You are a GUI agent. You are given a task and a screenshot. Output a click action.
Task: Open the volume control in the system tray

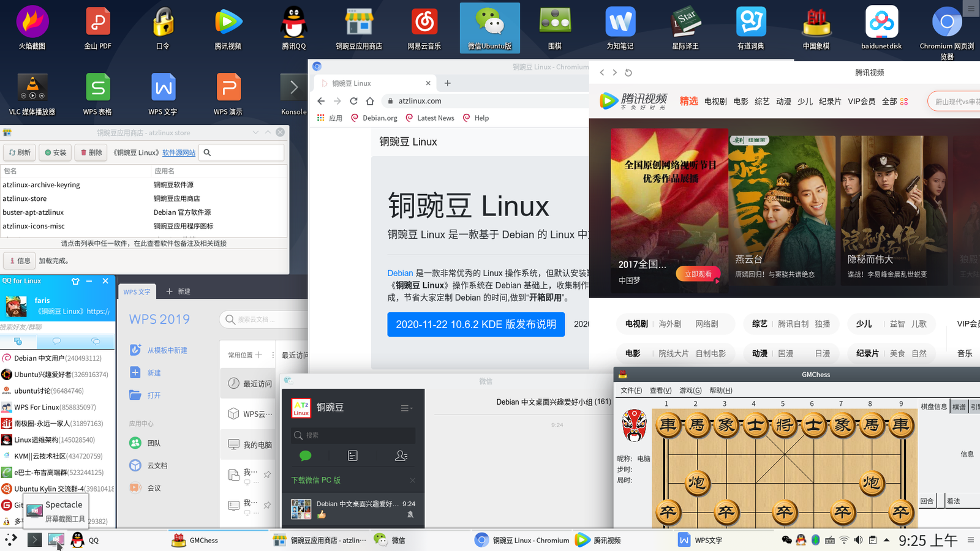point(858,540)
